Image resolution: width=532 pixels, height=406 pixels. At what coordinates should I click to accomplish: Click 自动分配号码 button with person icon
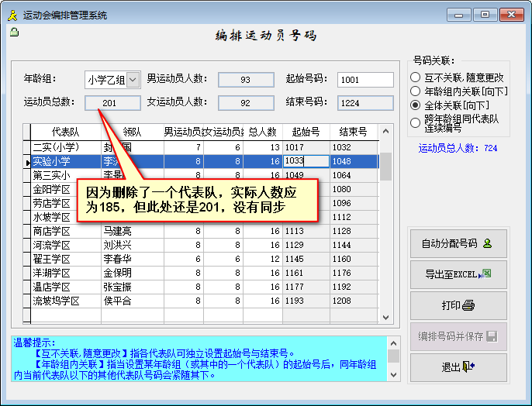pos(458,244)
